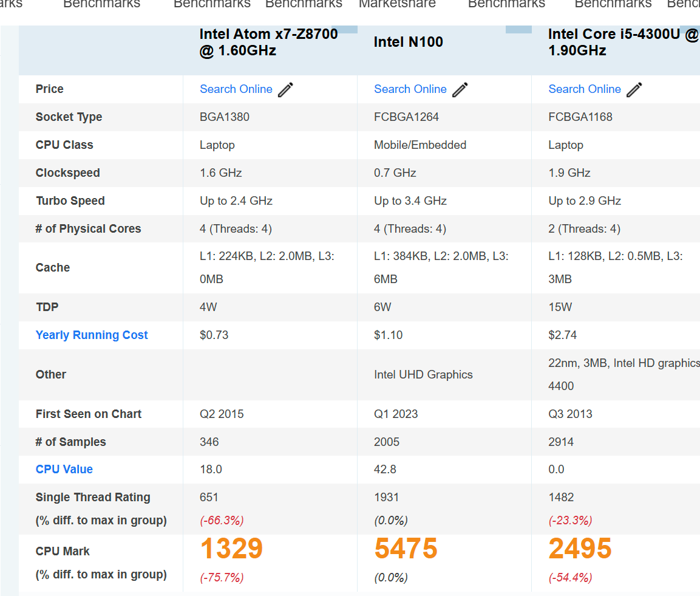The height and width of the screenshot is (596, 700).
Task: Click the Intel N100 column heading
Action: (409, 42)
